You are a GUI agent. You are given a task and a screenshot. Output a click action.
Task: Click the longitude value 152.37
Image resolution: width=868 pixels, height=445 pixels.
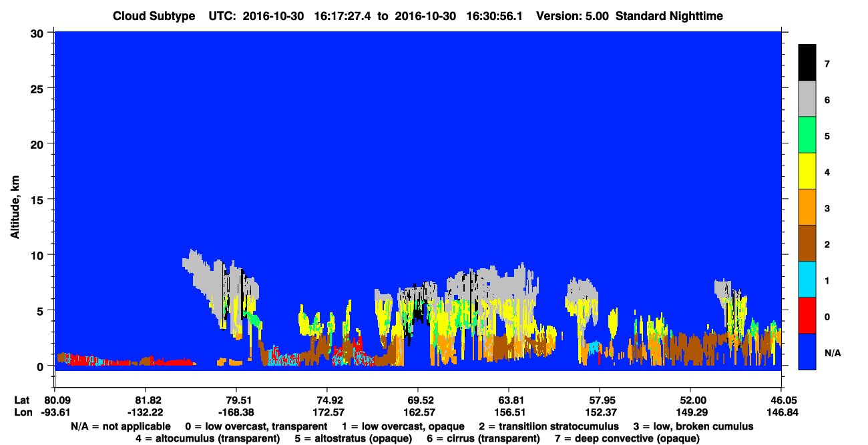pos(600,412)
